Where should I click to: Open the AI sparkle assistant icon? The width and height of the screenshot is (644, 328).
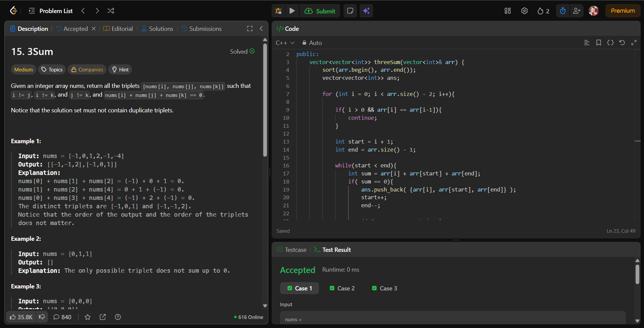click(366, 11)
